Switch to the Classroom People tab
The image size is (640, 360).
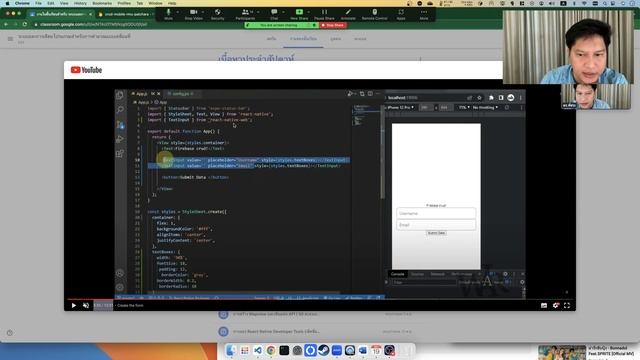336,39
